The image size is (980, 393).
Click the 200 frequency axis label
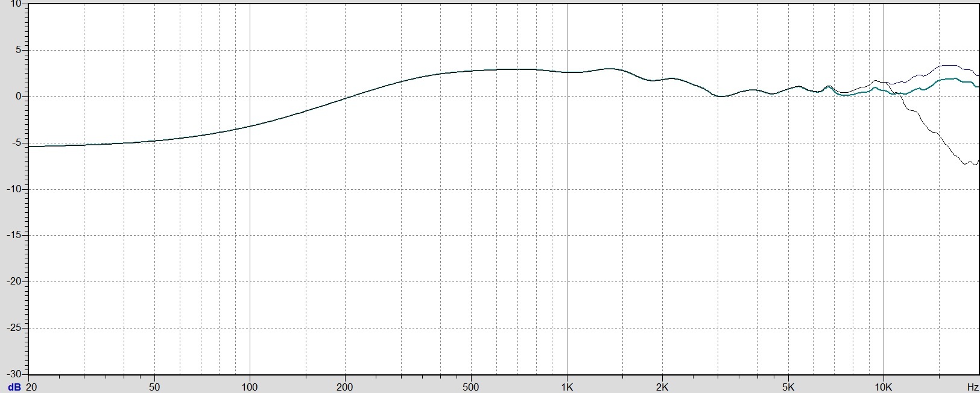click(x=345, y=387)
